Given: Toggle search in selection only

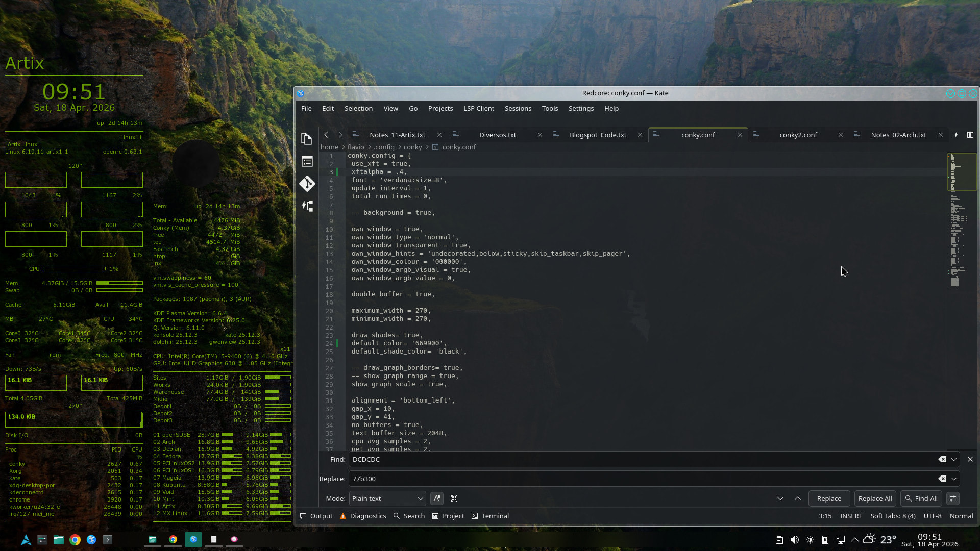Looking at the screenshot, I should pyautogui.click(x=454, y=498).
